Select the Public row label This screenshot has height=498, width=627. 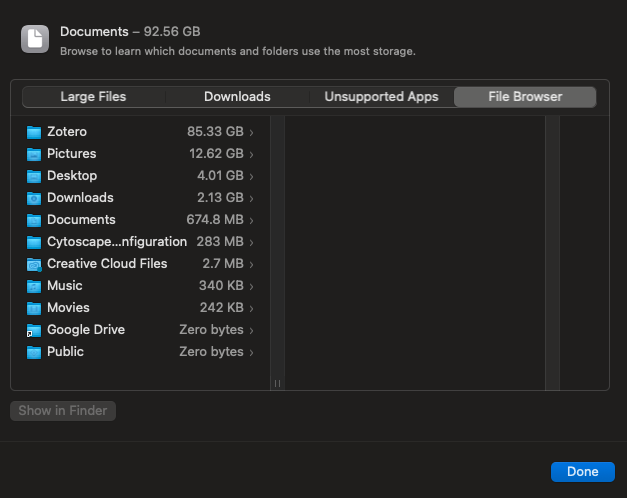(65, 352)
